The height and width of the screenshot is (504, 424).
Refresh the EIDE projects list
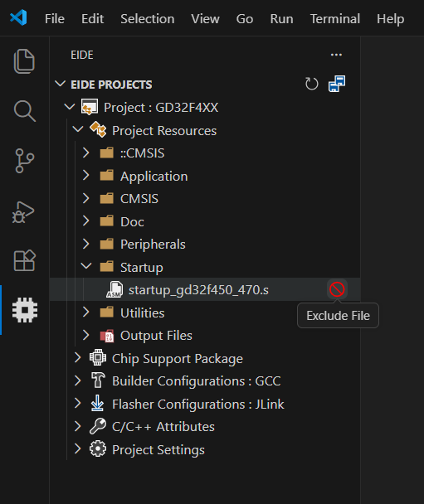coord(311,84)
